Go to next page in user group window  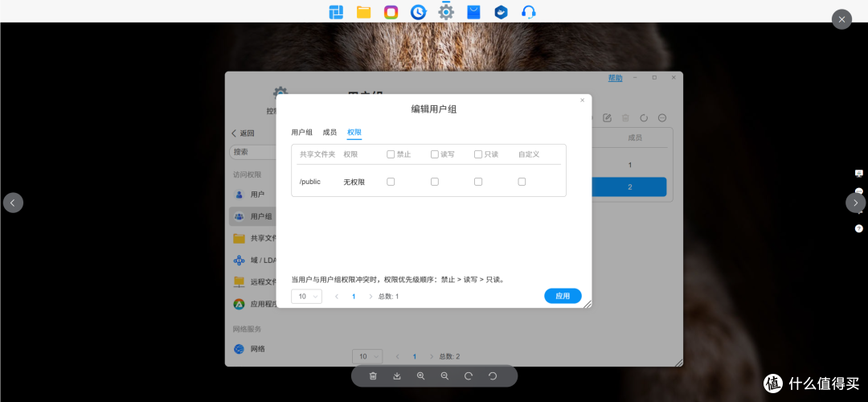(432, 357)
